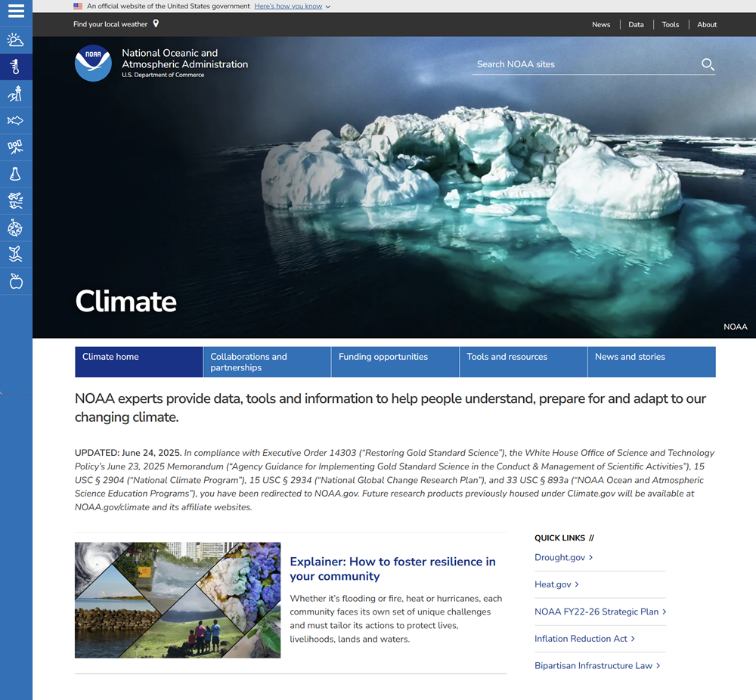
Task: Switch to Tools and resources tab
Action: point(524,362)
